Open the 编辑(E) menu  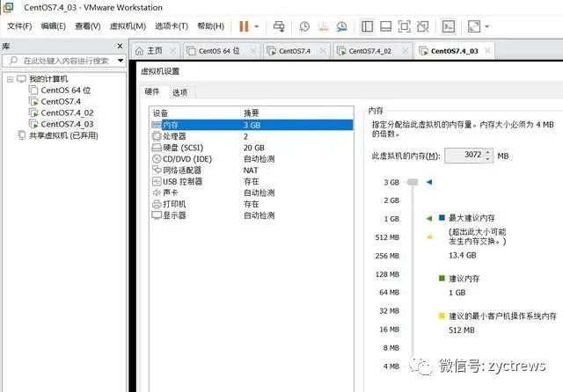pos(53,26)
